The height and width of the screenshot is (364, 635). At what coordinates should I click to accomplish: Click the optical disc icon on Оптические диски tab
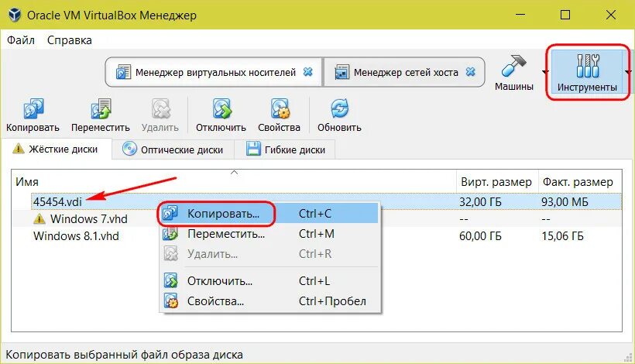[129, 149]
